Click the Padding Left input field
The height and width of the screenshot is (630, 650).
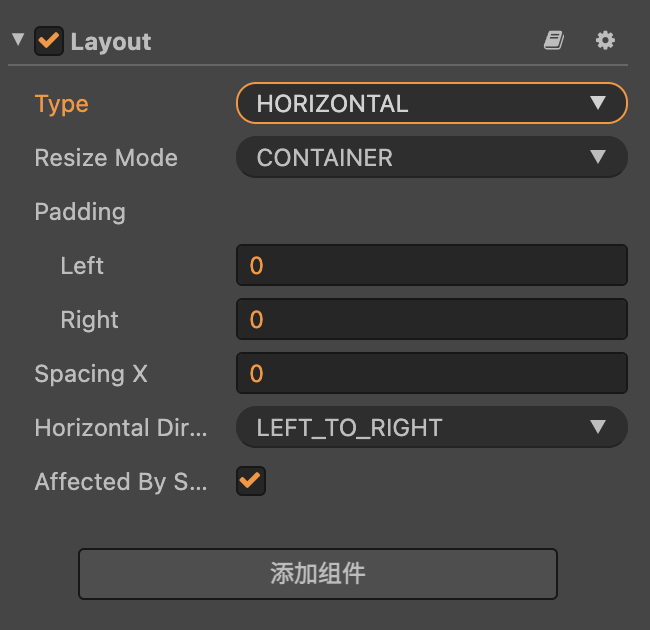coord(431,265)
